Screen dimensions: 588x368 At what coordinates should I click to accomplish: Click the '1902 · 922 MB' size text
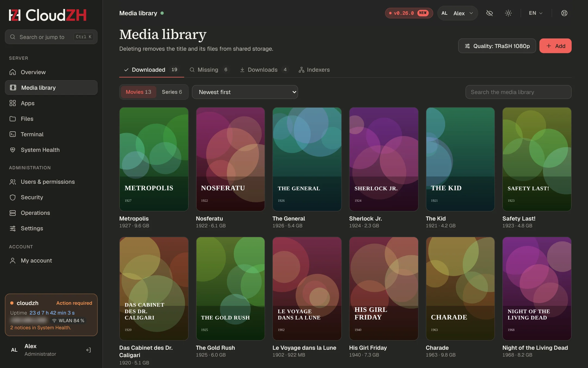[x=289, y=355]
